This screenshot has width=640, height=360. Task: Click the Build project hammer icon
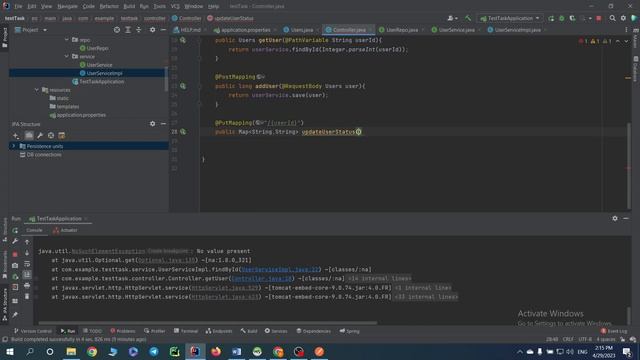(x=468, y=18)
